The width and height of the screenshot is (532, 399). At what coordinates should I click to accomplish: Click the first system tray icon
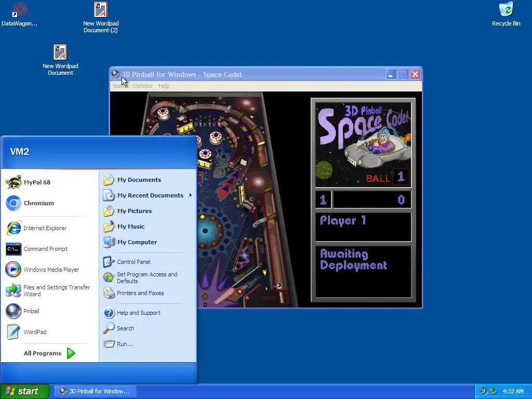click(483, 391)
